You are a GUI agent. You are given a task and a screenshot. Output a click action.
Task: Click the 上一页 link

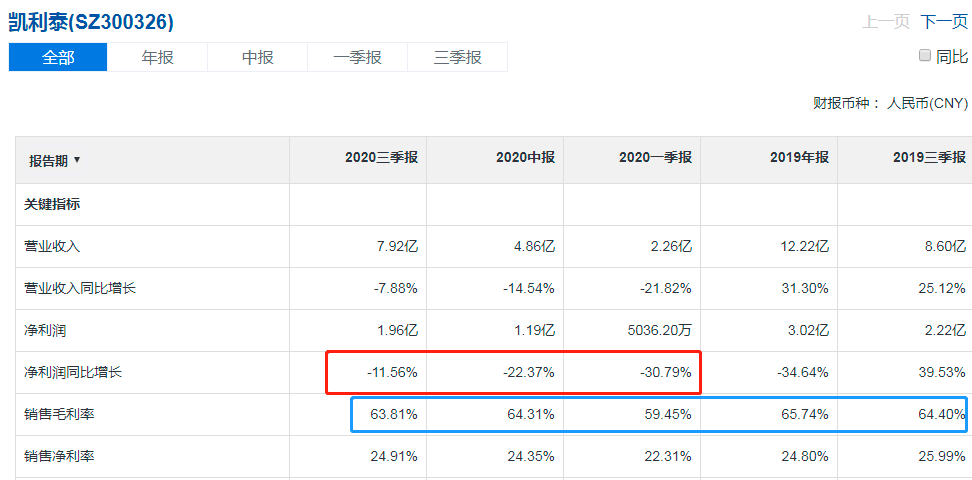pos(886,22)
